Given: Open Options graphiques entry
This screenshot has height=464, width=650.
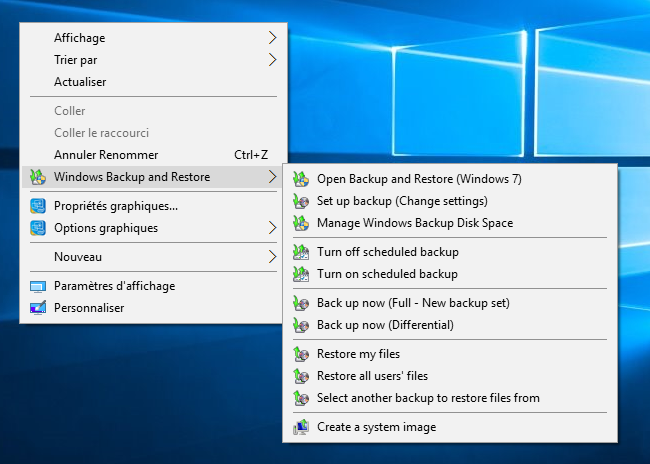Looking at the screenshot, I should 153,228.
